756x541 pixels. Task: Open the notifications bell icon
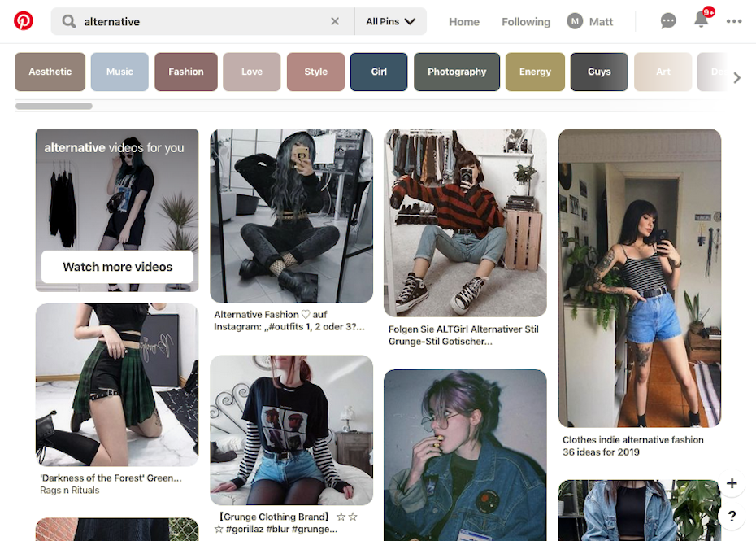point(701,20)
